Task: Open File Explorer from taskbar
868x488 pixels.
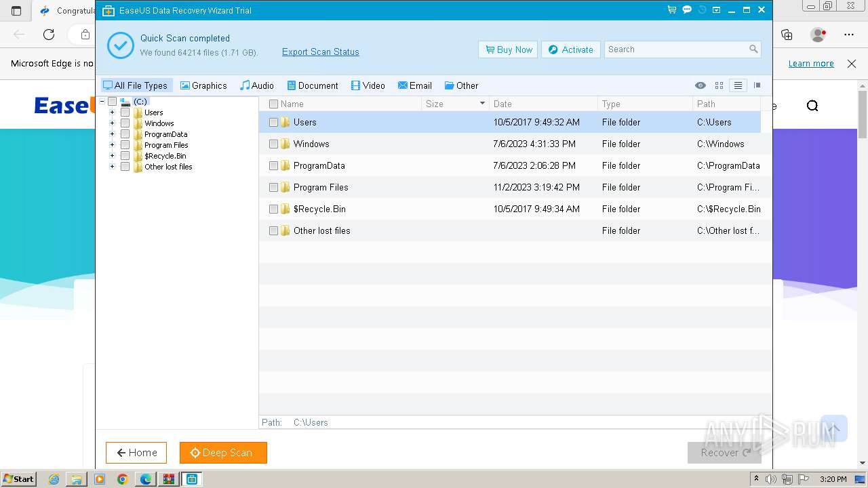Action: pos(77,479)
